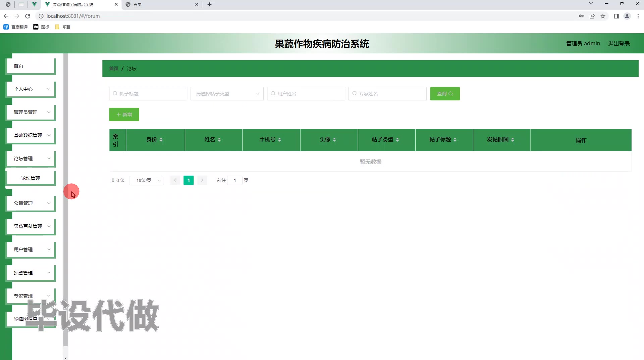644x360 pixels.
Task: Expand 个人中心 sidebar menu
Action: tap(31, 89)
